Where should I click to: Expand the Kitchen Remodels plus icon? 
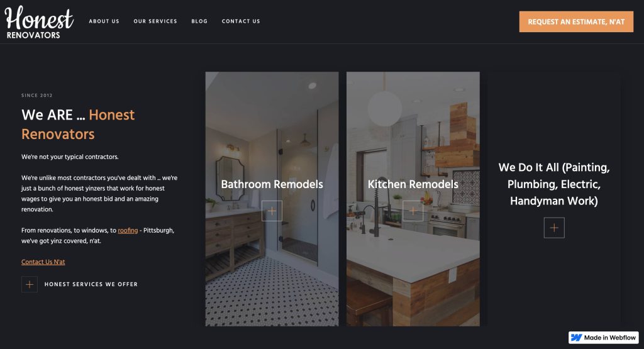(x=413, y=211)
